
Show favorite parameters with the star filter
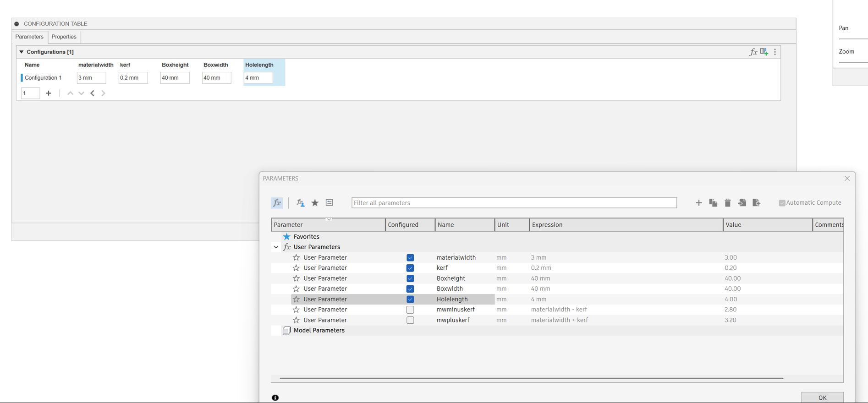coord(315,203)
